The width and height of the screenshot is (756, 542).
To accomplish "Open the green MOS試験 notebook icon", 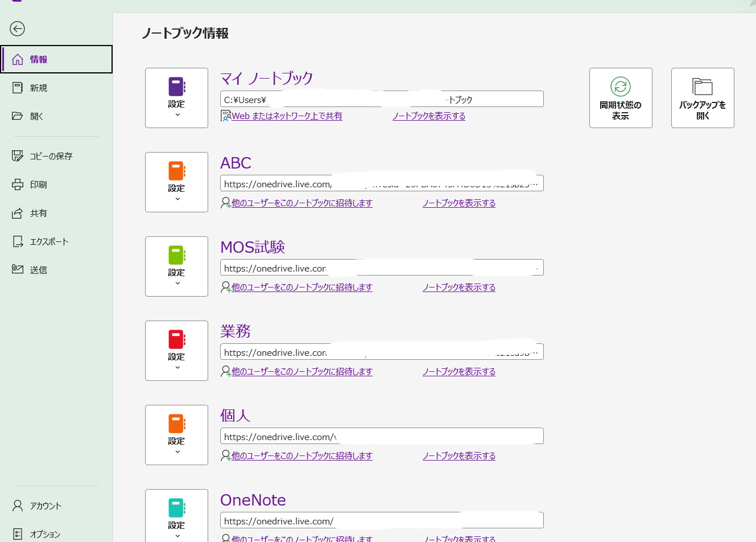I will point(176,253).
